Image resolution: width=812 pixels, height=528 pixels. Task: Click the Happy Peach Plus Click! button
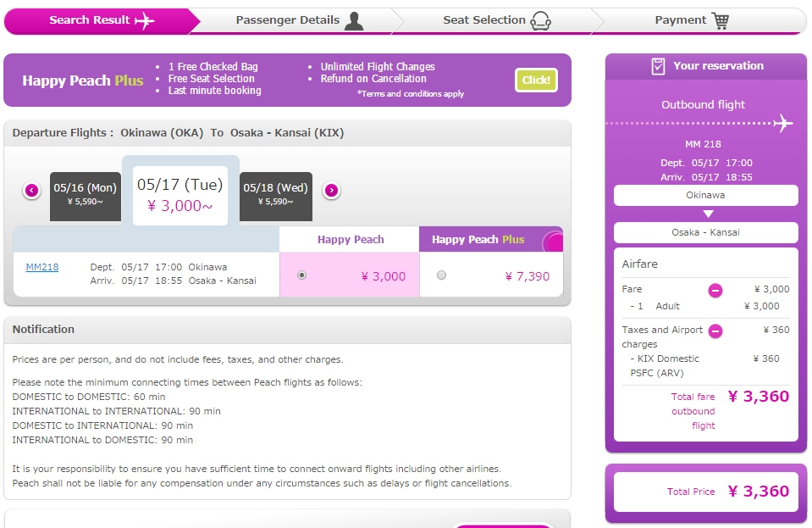pyautogui.click(x=536, y=80)
